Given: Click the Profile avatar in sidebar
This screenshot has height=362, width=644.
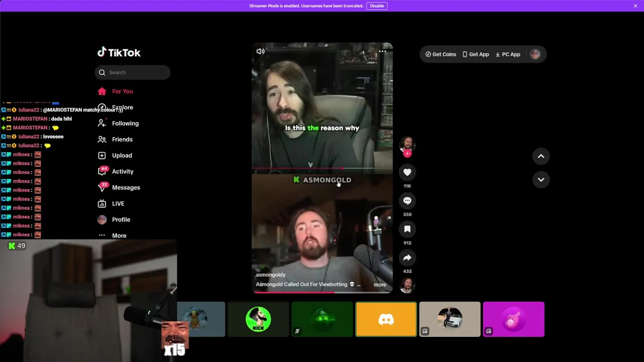Looking at the screenshot, I should click(102, 220).
